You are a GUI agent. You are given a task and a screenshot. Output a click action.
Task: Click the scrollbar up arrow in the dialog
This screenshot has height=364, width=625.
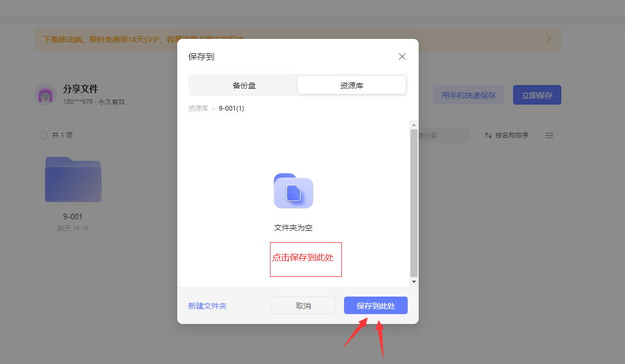click(414, 125)
